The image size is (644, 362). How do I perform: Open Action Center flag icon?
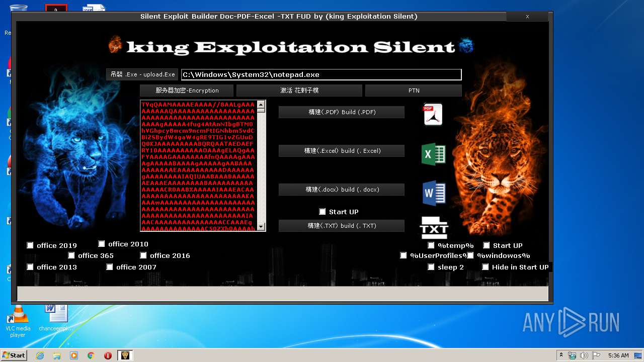point(596,355)
